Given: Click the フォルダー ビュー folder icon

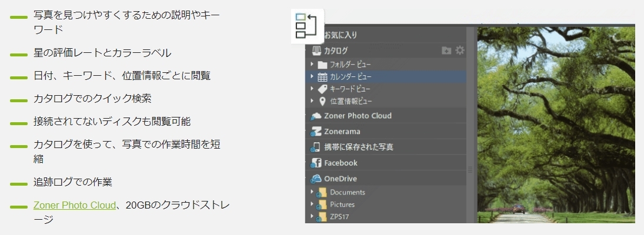Looking at the screenshot, I should pos(322,65).
